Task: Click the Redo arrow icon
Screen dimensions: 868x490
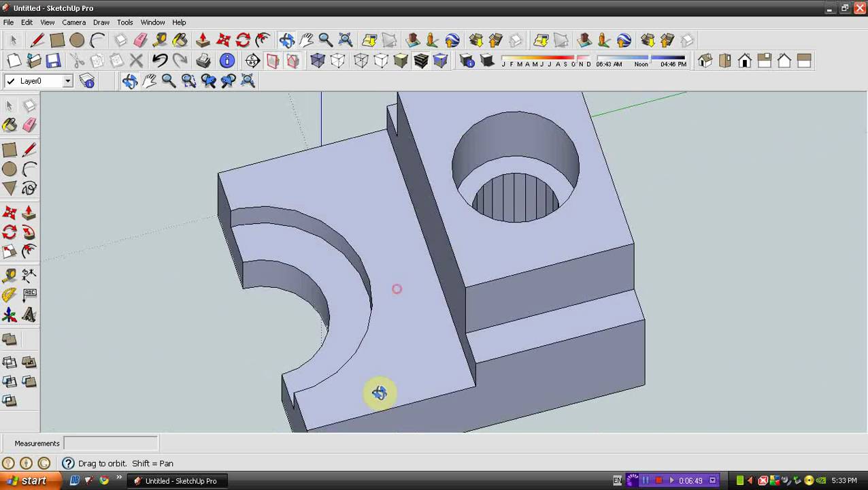Action: [180, 61]
